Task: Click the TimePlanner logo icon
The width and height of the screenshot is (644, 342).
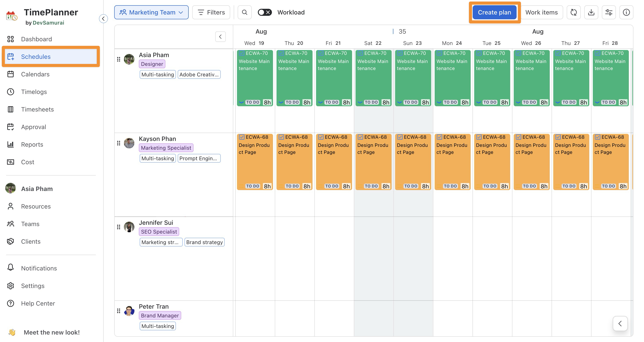Action: click(x=11, y=16)
